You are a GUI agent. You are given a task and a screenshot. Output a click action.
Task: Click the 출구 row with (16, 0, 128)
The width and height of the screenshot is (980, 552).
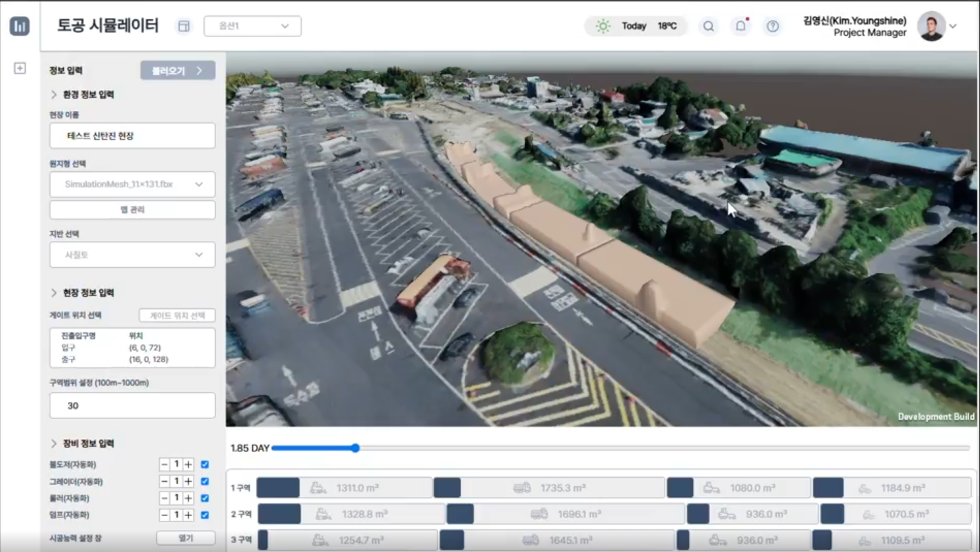(132, 359)
